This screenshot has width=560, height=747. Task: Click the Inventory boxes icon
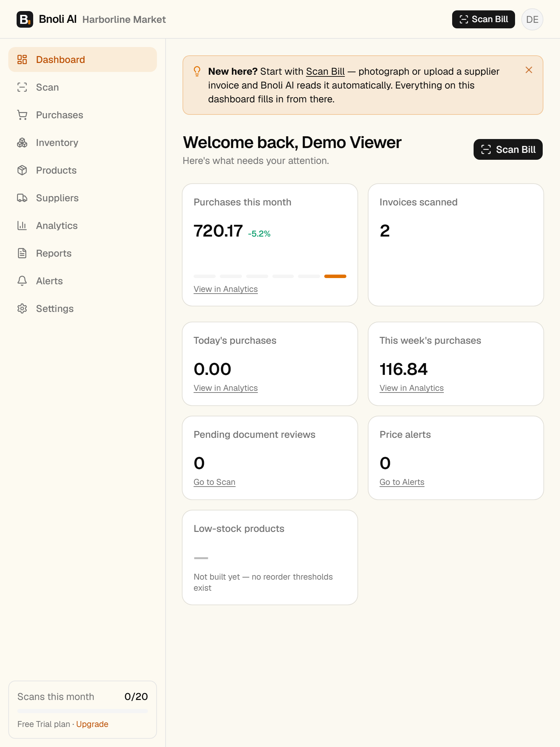pyautogui.click(x=22, y=142)
